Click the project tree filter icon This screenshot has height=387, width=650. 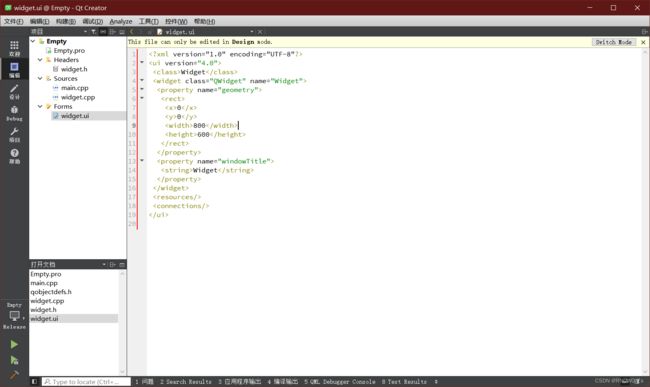94,31
